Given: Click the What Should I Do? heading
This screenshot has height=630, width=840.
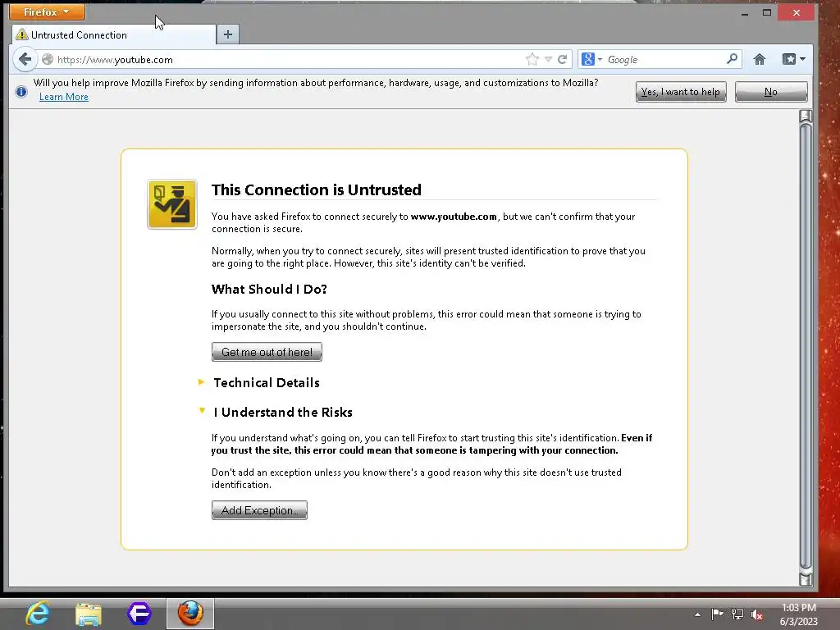Looking at the screenshot, I should tap(269, 290).
